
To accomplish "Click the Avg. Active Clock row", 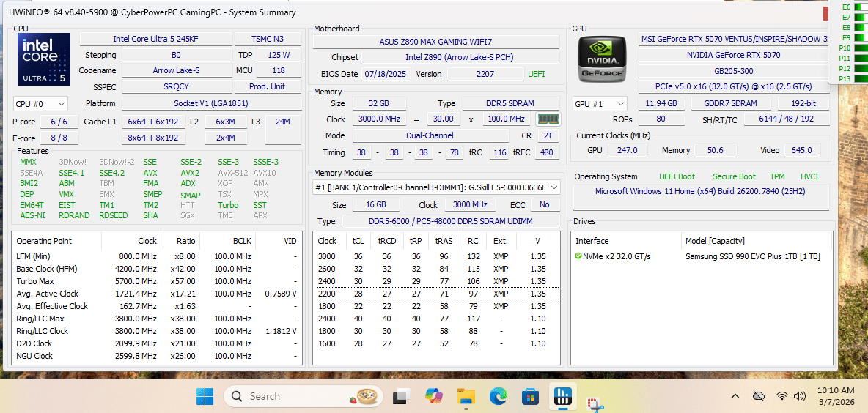I will click(157, 294).
